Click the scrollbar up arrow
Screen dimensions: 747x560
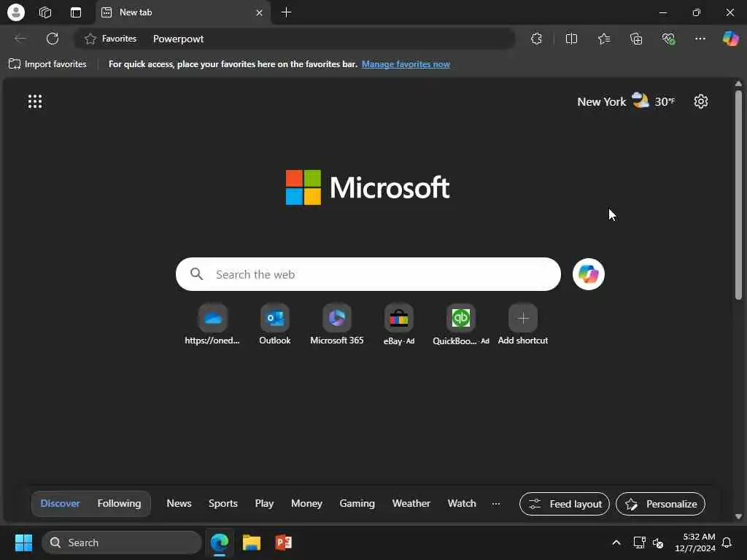tap(738, 84)
